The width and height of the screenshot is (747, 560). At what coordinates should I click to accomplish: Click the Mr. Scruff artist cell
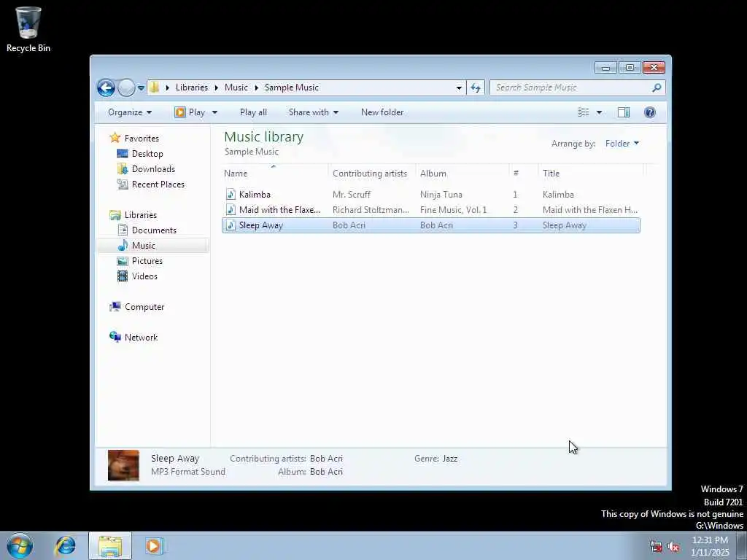[x=352, y=194]
